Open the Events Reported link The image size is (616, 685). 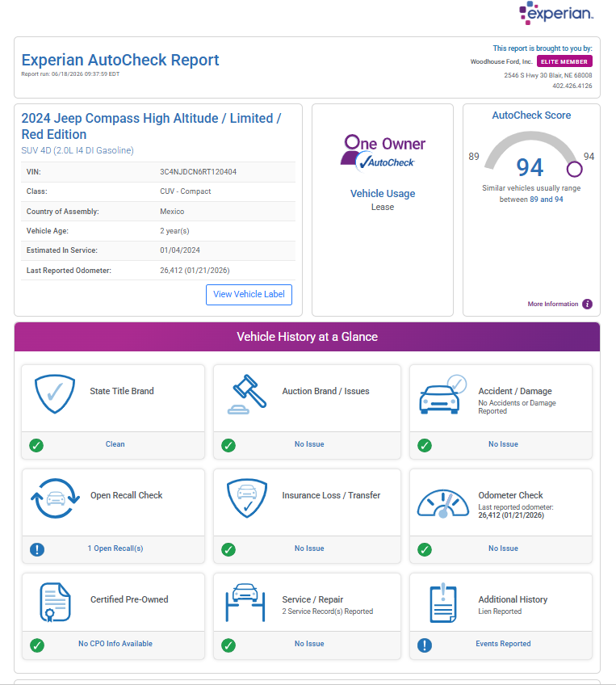503,644
